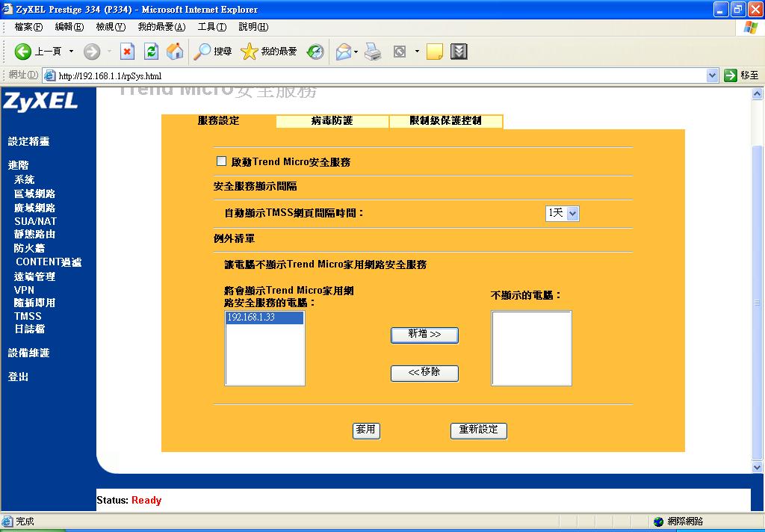The image size is (765, 532).
Task: Open 設備維護 in the sidebar
Action: click(29, 353)
